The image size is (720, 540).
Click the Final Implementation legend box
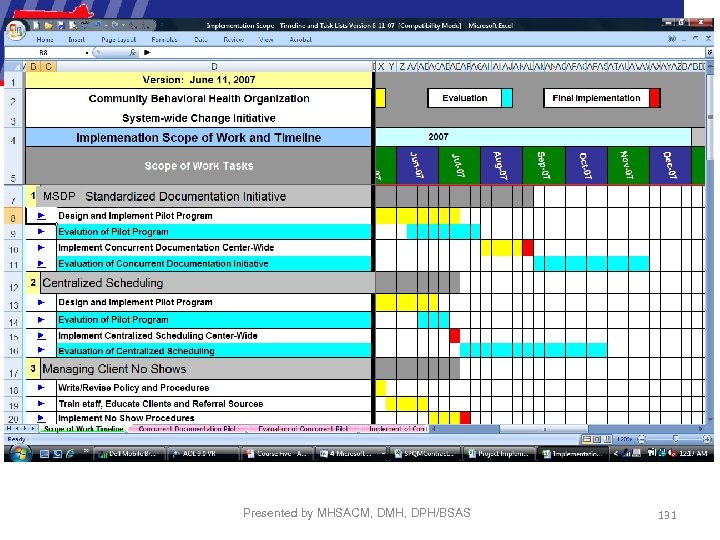[596, 98]
